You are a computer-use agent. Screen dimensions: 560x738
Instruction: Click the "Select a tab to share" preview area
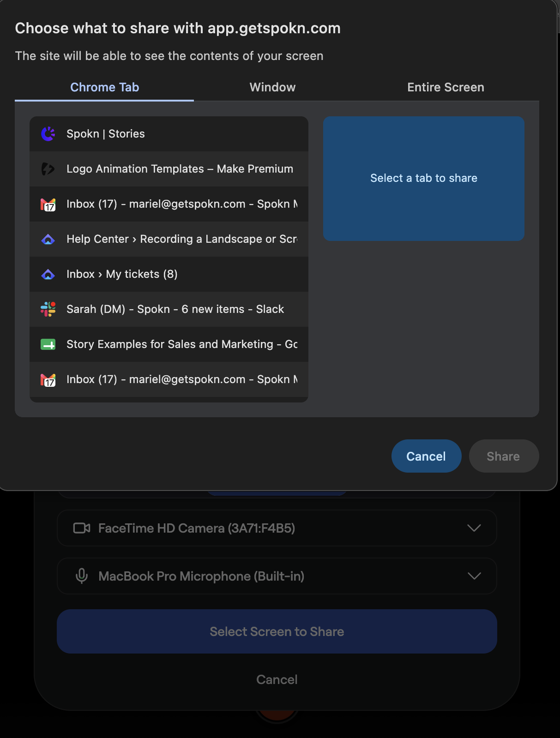[424, 178]
